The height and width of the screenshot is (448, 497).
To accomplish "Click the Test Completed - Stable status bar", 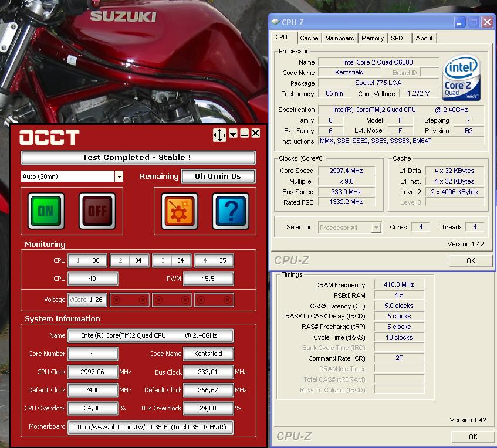I will (x=138, y=158).
